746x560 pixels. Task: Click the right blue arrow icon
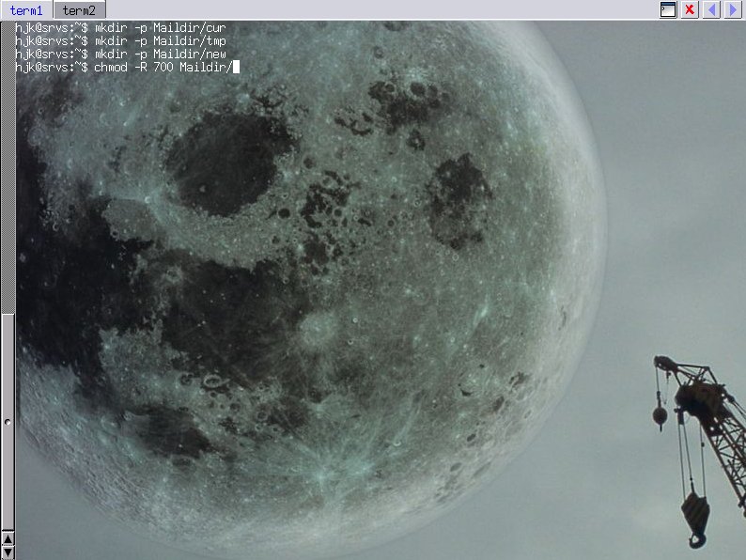tap(733, 9)
